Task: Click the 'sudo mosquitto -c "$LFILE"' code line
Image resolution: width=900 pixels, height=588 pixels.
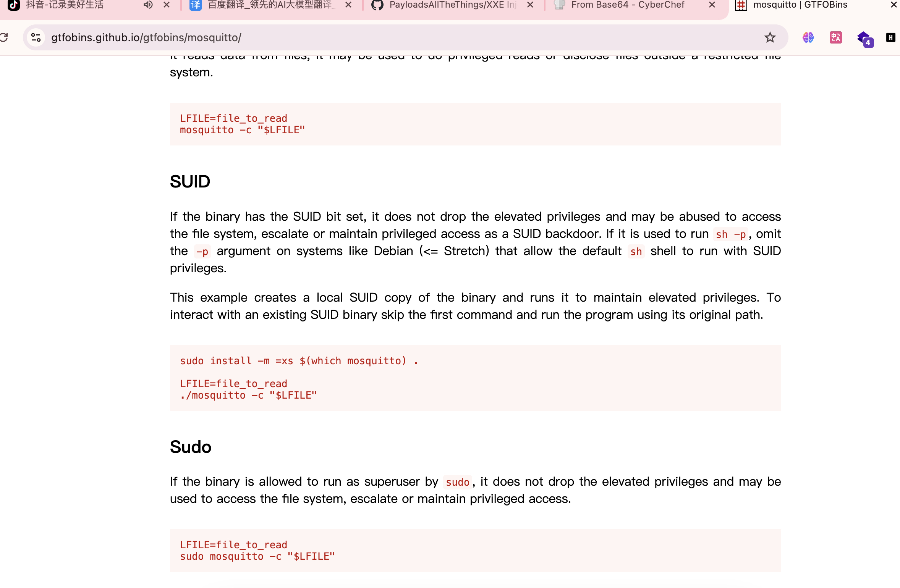Action: [257, 557]
